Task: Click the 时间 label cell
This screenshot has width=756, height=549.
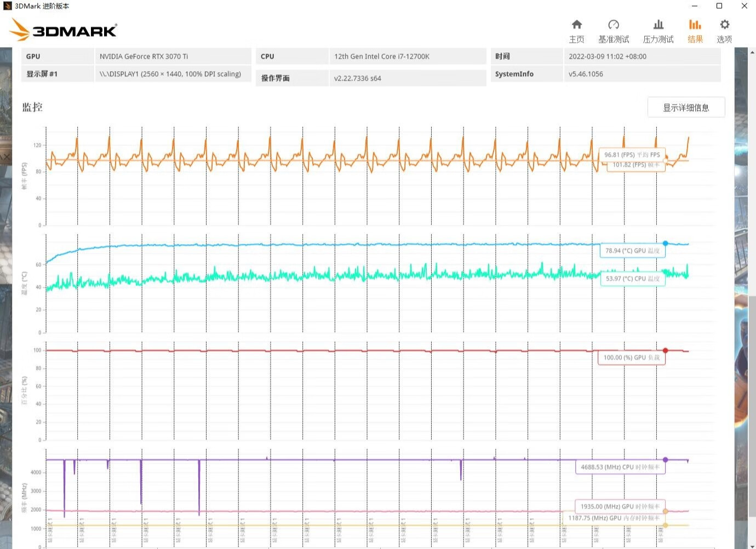Action: pyautogui.click(x=526, y=56)
